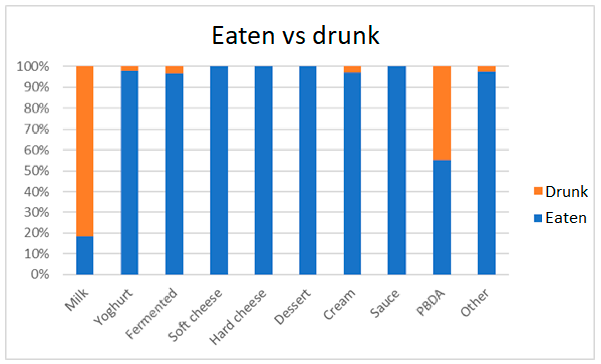The width and height of the screenshot is (601, 364).
Task: Click the orange Drunk legend swatch
Action: click(538, 191)
